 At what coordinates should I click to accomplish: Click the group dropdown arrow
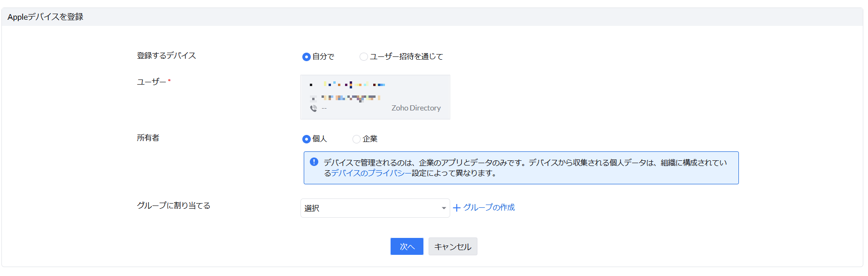click(x=444, y=208)
